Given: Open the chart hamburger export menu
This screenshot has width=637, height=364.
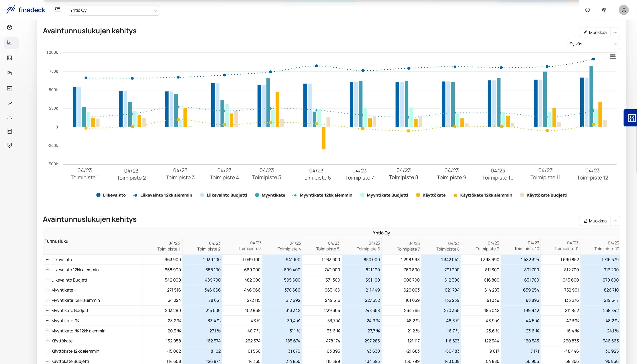Looking at the screenshot, I should (612, 57).
